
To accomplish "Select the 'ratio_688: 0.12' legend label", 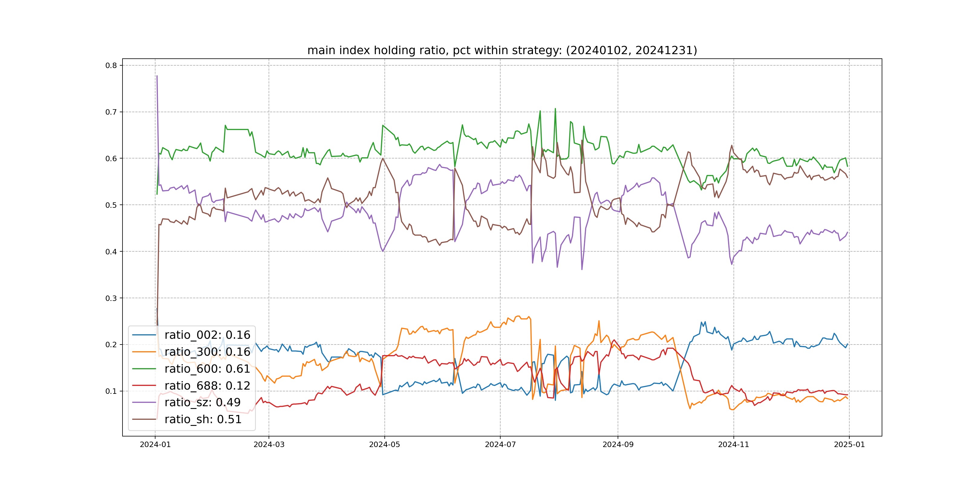I will [x=207, y=385].
